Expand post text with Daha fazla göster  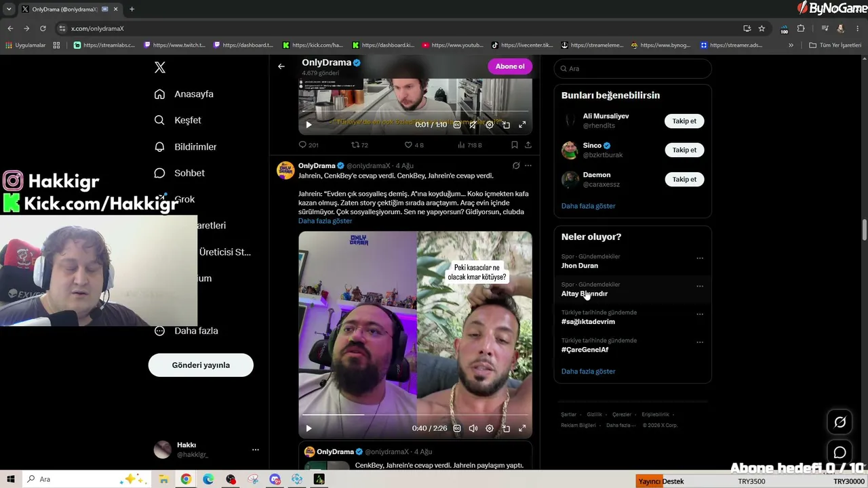[325, 221]
